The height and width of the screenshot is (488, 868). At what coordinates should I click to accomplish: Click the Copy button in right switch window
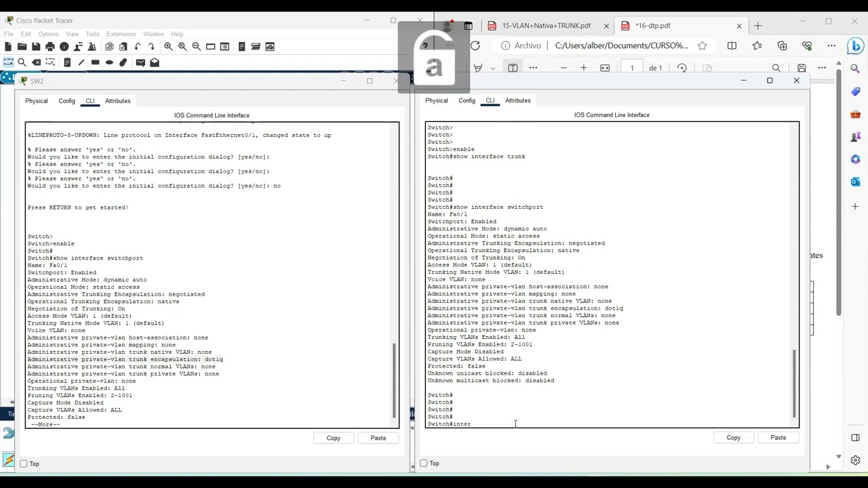734,437
